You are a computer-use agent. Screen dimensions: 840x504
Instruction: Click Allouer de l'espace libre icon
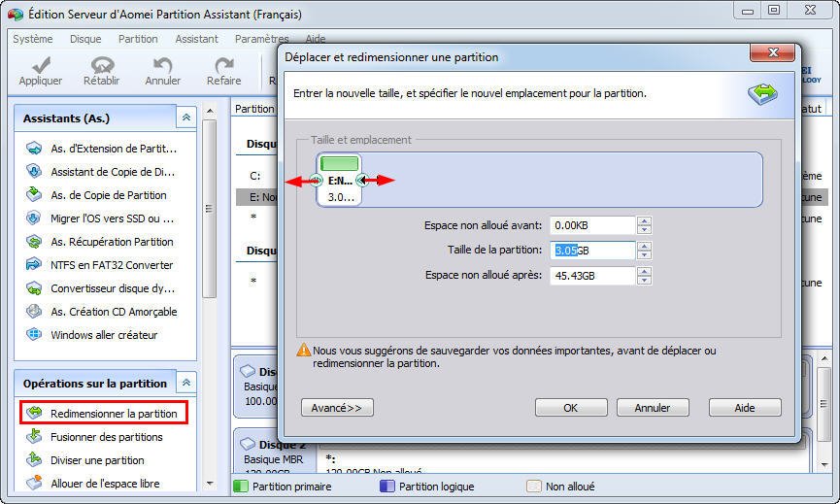pos(34,483)
